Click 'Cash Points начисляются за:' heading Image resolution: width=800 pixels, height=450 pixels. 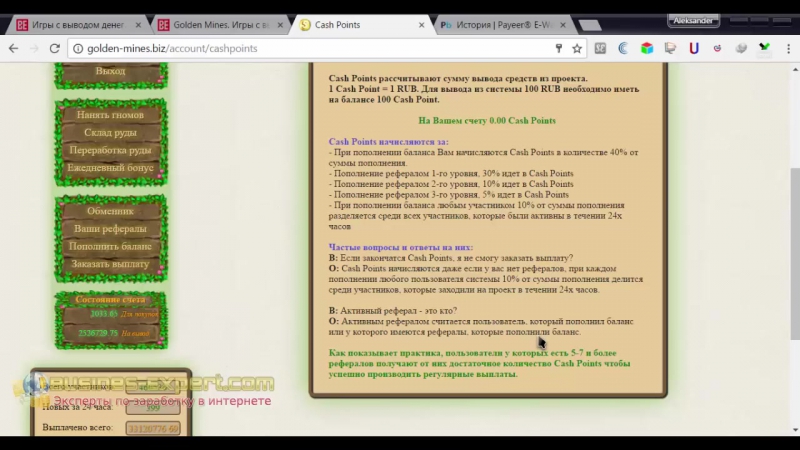click(x=388, y=142)
